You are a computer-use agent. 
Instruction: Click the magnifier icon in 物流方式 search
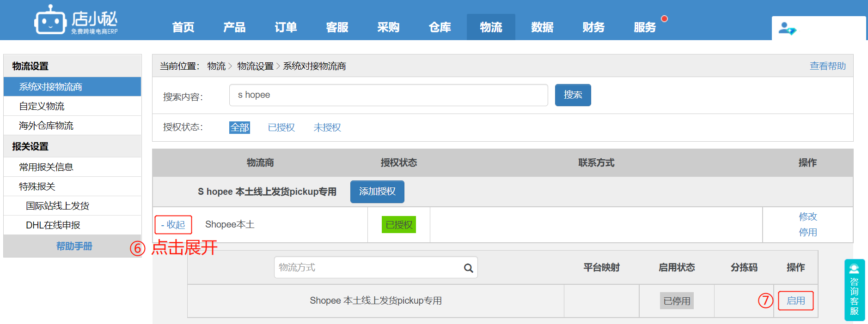[x=468, y=268]
